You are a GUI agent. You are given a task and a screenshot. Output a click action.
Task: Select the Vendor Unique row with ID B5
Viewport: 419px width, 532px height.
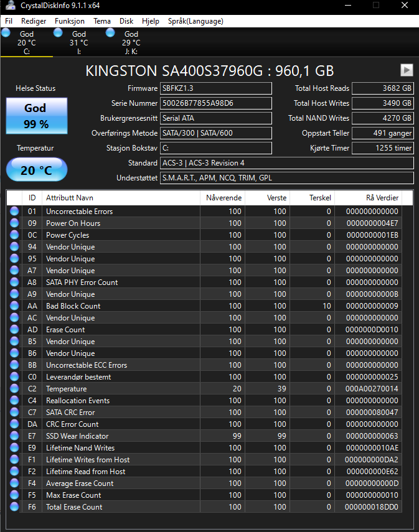[204, 342]
